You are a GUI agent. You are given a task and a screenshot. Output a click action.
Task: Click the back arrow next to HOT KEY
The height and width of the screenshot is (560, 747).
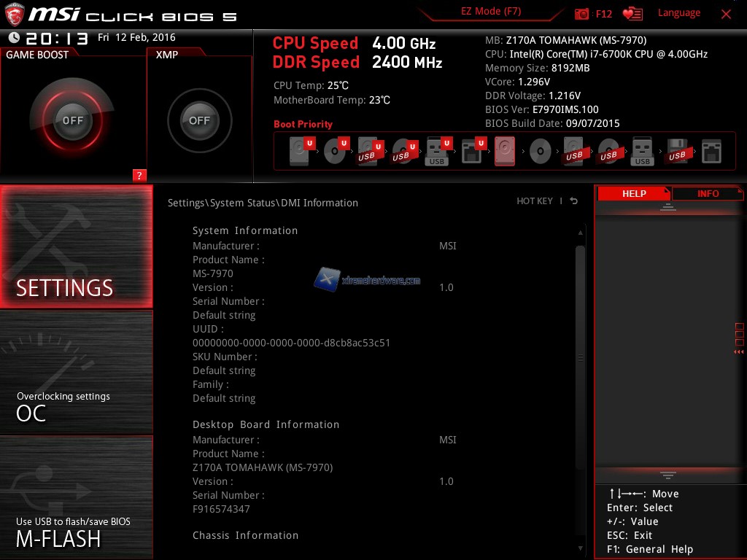tap(574, 201)
